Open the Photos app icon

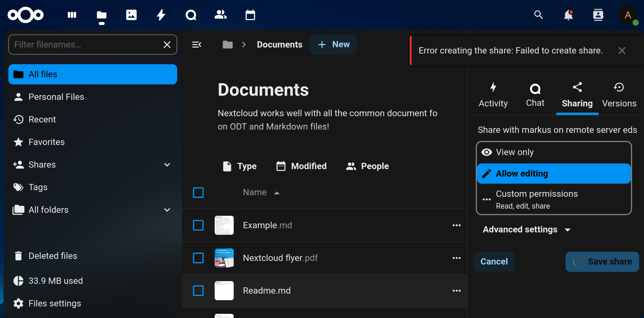point(131,15)
